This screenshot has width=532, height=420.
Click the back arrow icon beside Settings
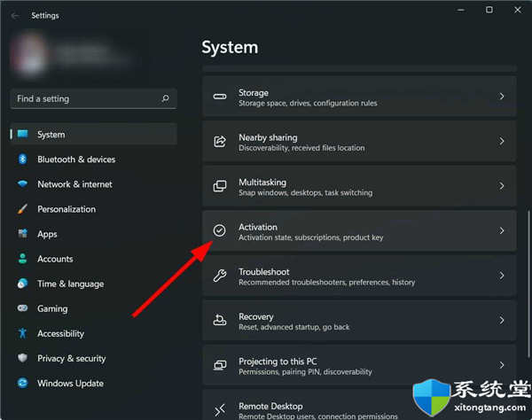click(x=14, y=16)
